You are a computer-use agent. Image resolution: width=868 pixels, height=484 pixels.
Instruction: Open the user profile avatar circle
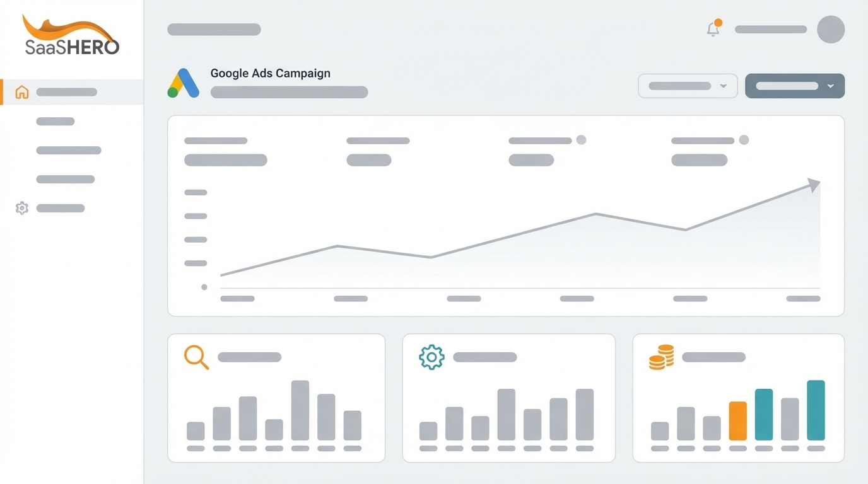831,29
